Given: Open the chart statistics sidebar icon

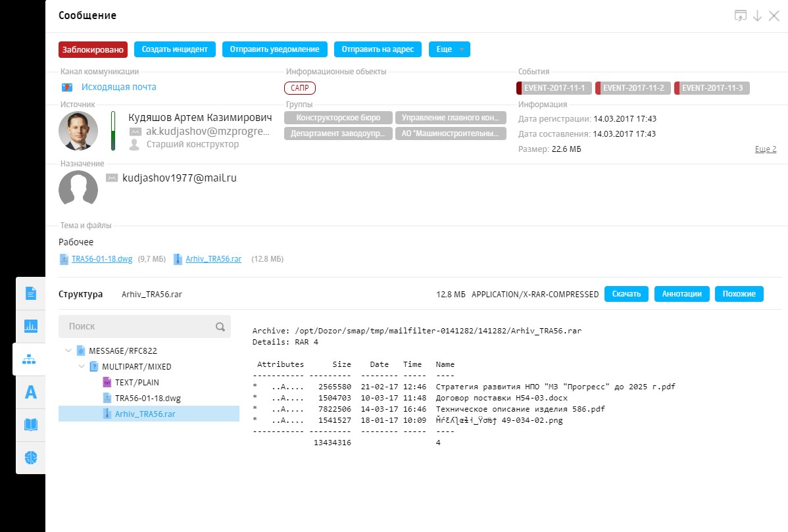Looking at the screenshot, I should [31, 326].
